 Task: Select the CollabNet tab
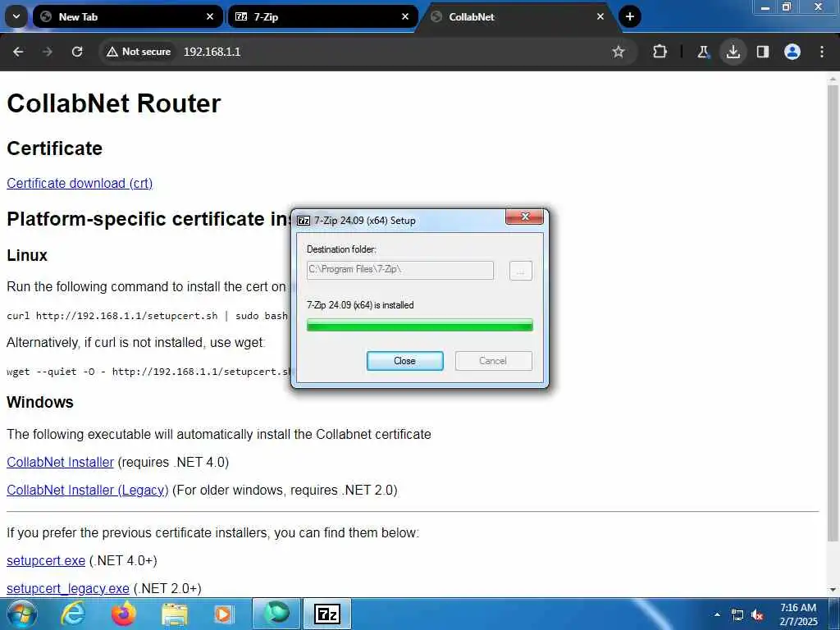[x=518, y=16]
